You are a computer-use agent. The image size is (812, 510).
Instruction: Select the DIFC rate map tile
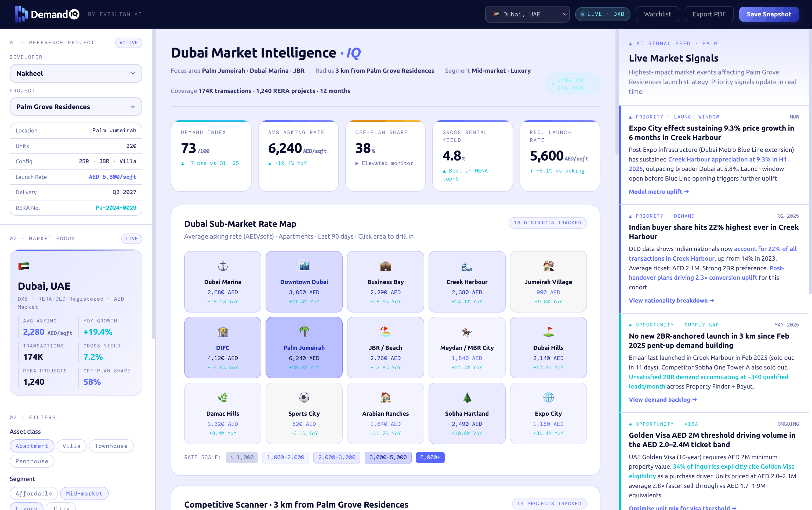(x=223, y=347)
